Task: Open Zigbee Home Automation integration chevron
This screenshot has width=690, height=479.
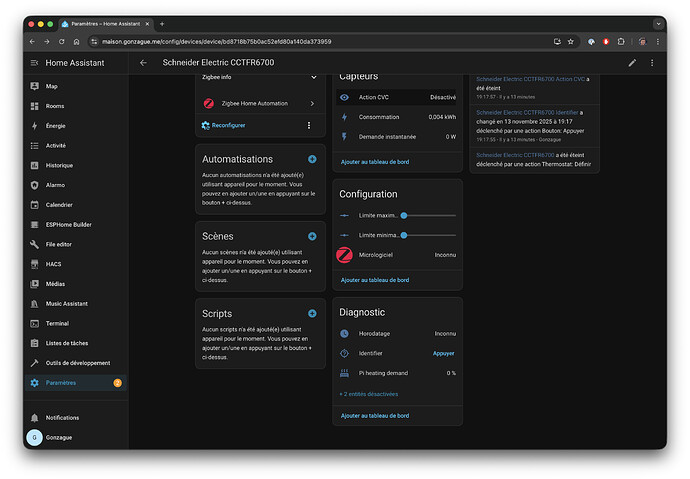Action: pyautogui.click(x=312, y=103)
